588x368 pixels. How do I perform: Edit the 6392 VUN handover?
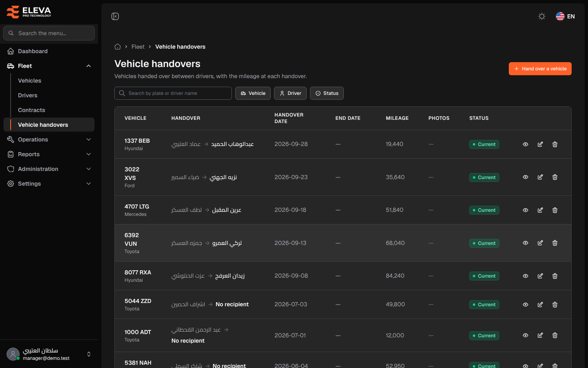click(x=540, y=243)
